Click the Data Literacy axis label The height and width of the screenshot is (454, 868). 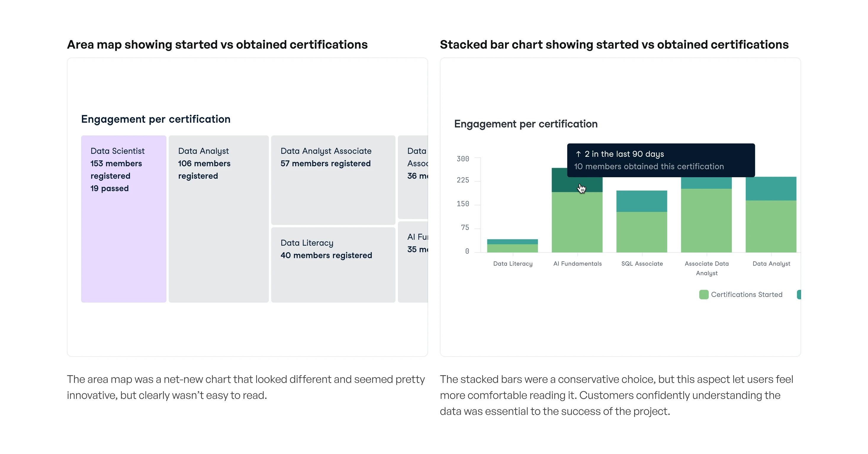(512, 264)
